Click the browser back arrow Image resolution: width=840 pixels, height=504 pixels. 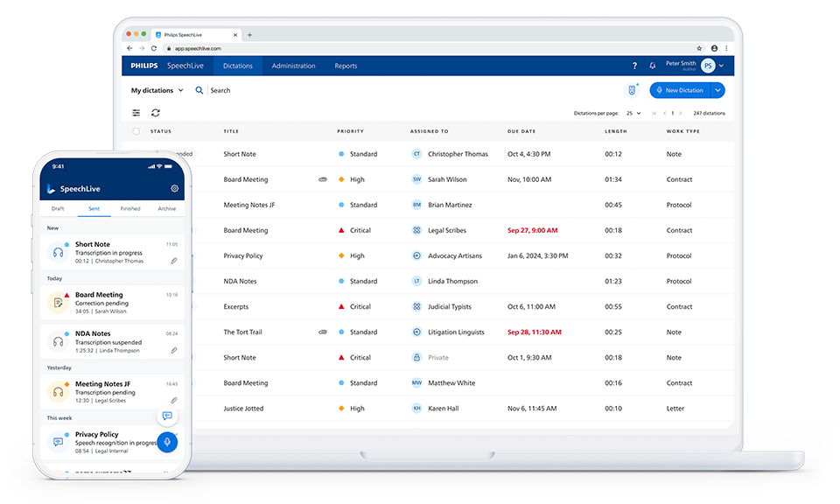click(x=129, y=48)
